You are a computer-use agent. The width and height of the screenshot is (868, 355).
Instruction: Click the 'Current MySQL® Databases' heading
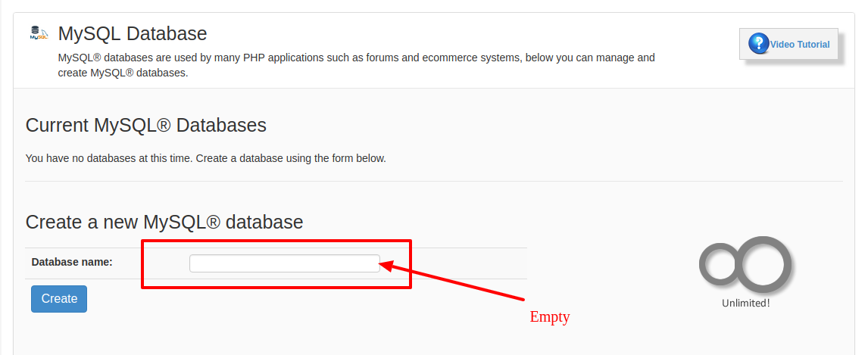pos(146,126)
